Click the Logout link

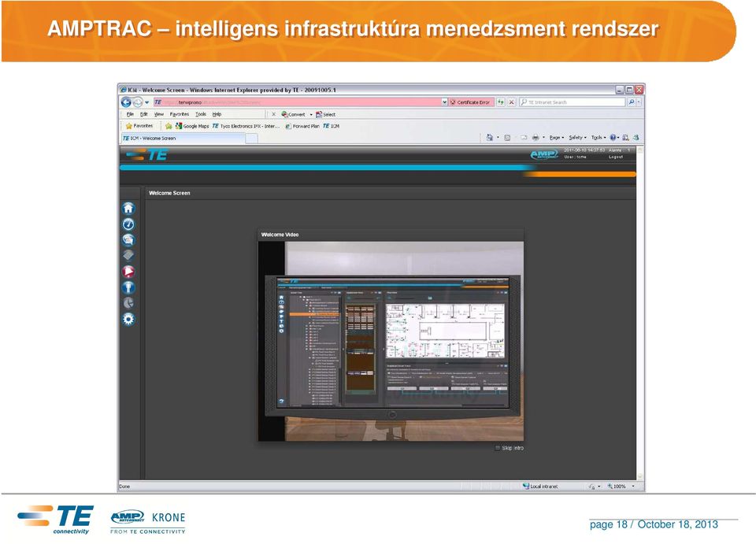click(x=616, y=157)
